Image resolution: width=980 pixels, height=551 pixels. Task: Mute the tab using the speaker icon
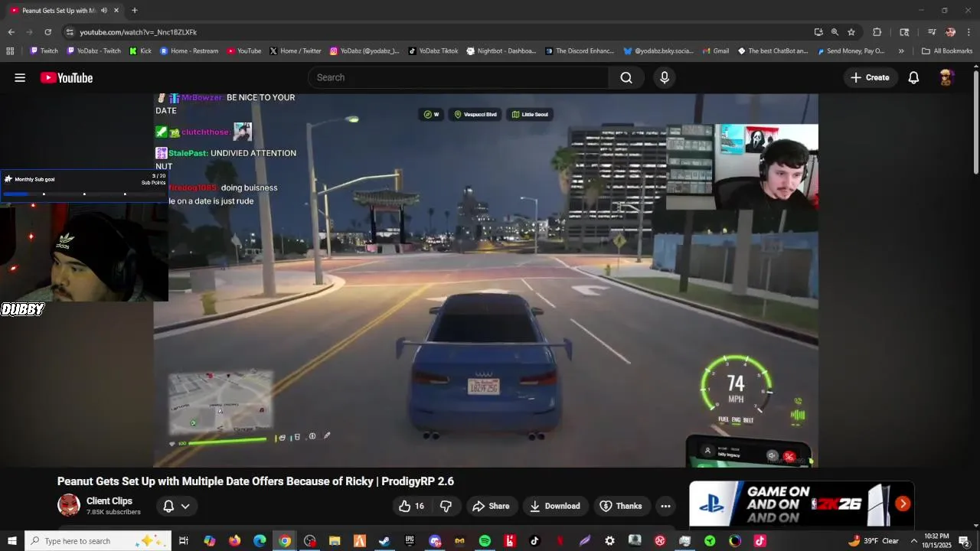tap(104, 10)
